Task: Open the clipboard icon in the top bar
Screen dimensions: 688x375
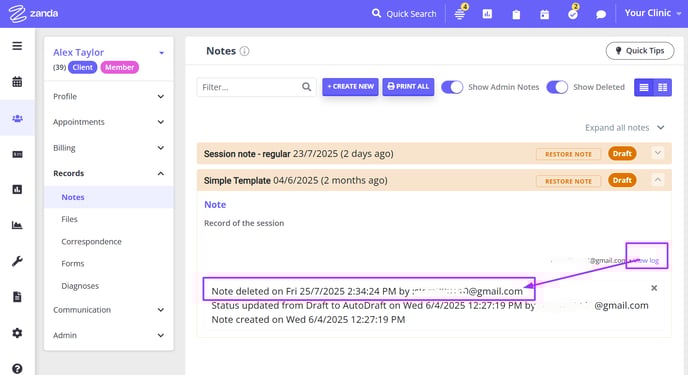Action: tap(516, 14)
